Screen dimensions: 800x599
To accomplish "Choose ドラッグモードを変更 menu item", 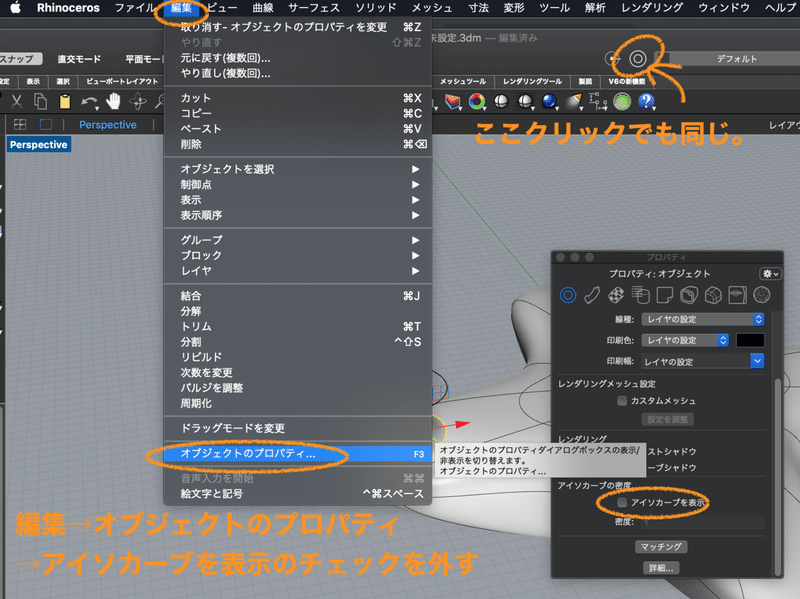I will point(297,428).
